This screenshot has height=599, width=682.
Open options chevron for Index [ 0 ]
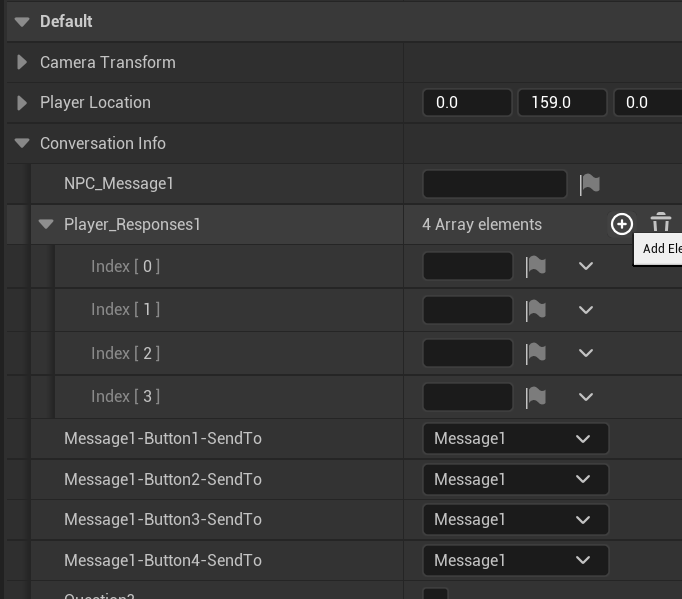586,266
